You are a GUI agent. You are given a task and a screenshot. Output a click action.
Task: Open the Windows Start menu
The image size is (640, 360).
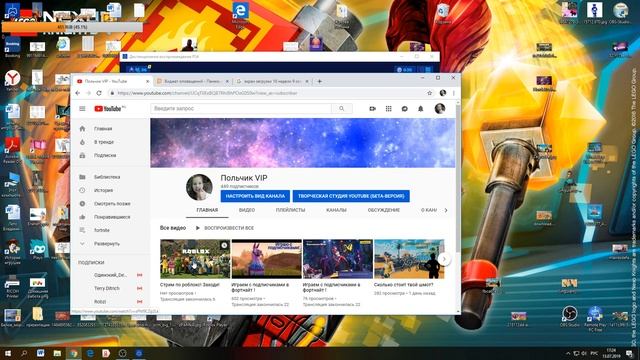click(x=8, y=353)
